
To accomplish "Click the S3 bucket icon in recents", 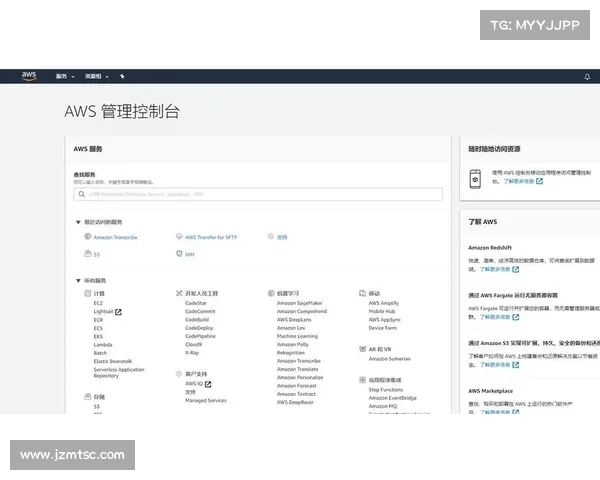I will pos(88,254).
